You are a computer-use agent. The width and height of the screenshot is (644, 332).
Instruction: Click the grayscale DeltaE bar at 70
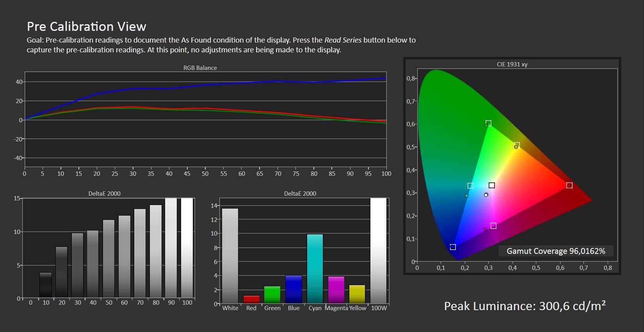click(140, 253)
